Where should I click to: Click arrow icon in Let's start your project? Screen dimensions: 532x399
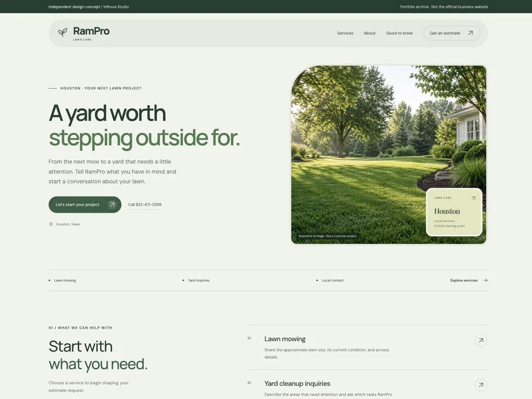112,205
